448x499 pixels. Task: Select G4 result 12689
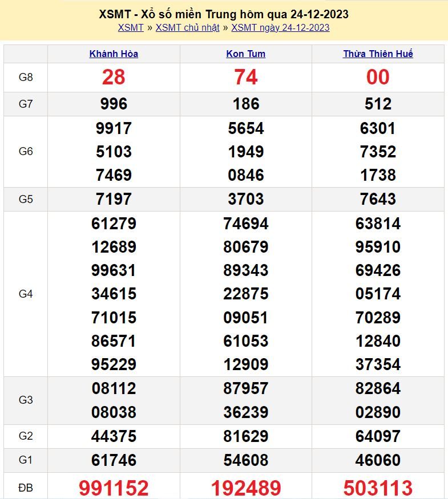[x=114, y=248]
